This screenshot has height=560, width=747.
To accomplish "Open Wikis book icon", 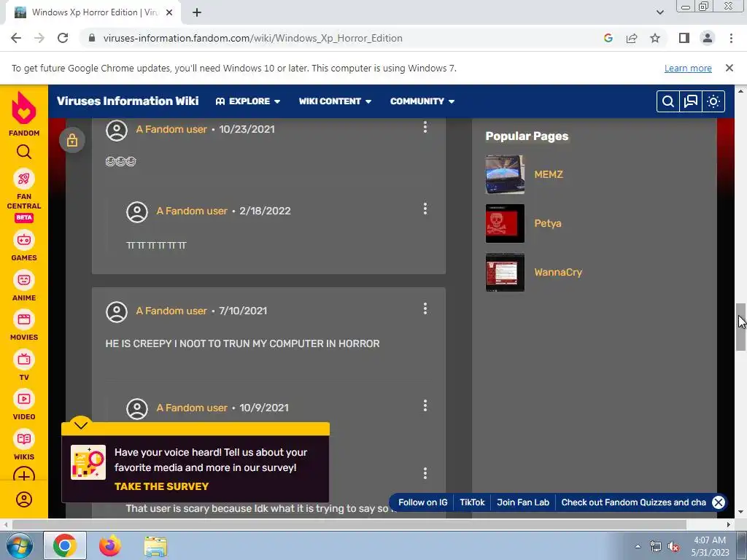I will click(x=24, y=439).
